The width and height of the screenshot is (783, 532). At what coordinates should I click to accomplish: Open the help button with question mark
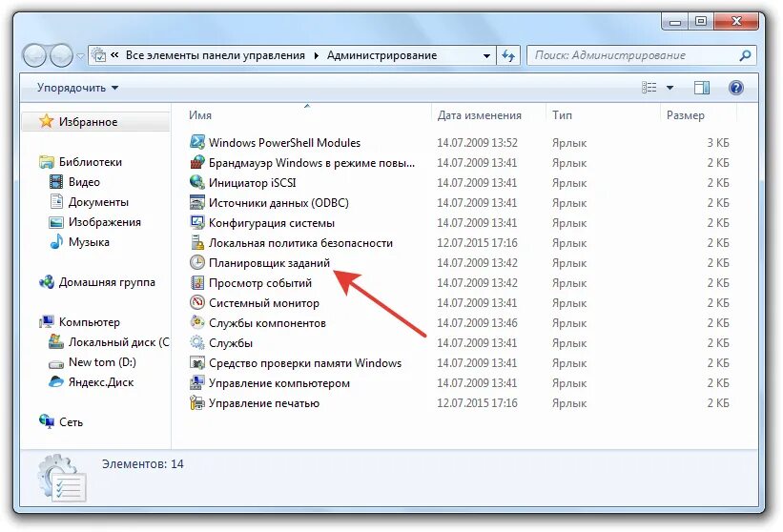(x=735, y=88)
